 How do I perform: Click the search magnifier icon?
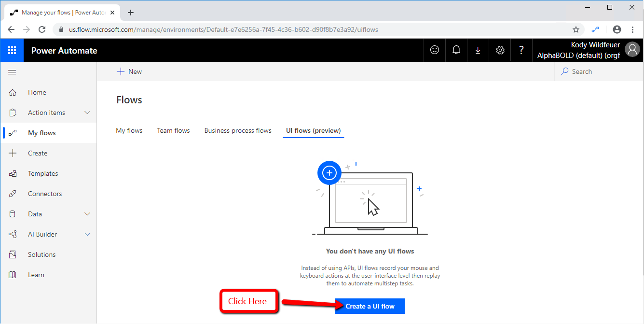pyautogui.click(x=564, y=71)
